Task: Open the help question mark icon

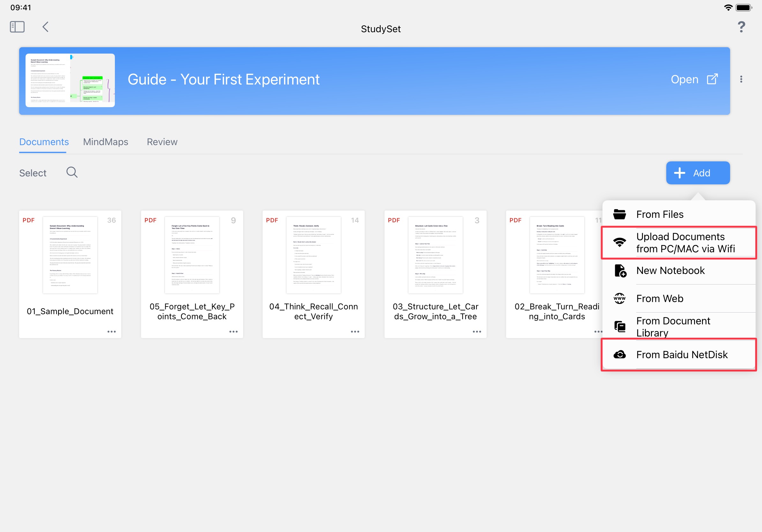Action: 741,27
